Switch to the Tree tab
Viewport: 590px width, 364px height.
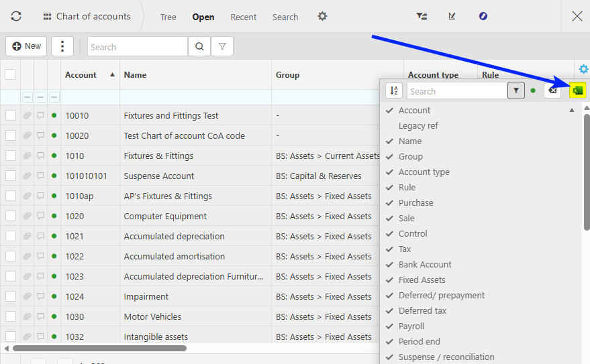168,17
